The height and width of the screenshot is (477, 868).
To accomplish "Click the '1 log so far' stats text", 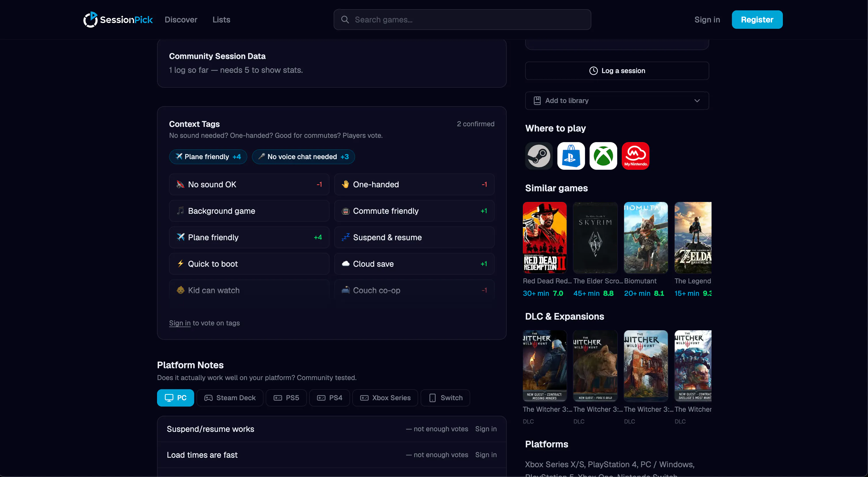I will [236, 70].
